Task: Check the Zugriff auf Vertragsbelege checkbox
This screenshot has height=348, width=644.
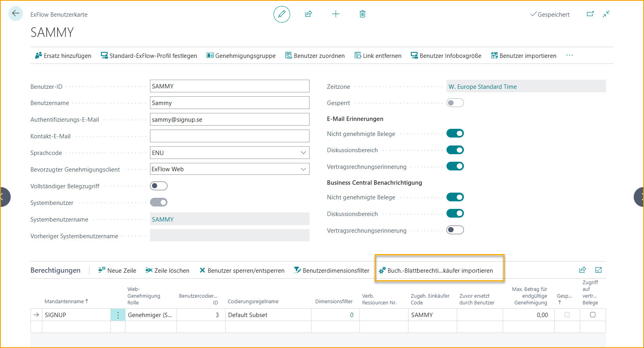Action: 593,315
